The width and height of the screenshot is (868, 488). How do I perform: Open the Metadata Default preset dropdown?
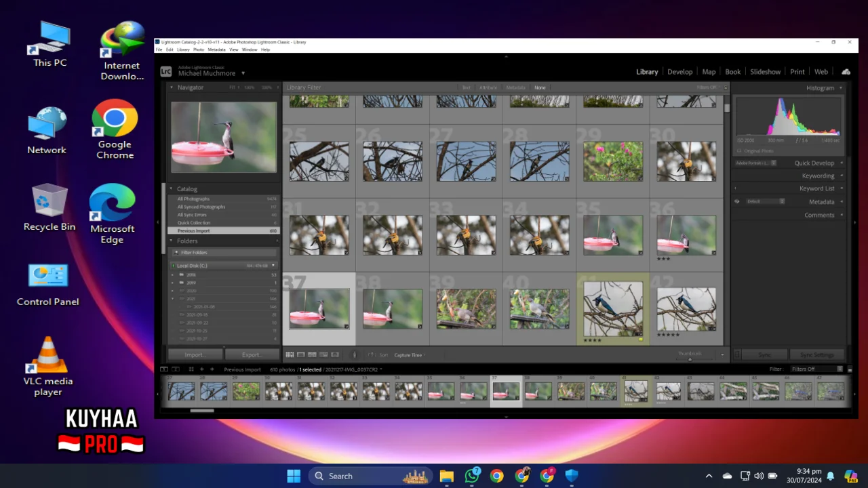pyautogui.click(x=765, y=201)
